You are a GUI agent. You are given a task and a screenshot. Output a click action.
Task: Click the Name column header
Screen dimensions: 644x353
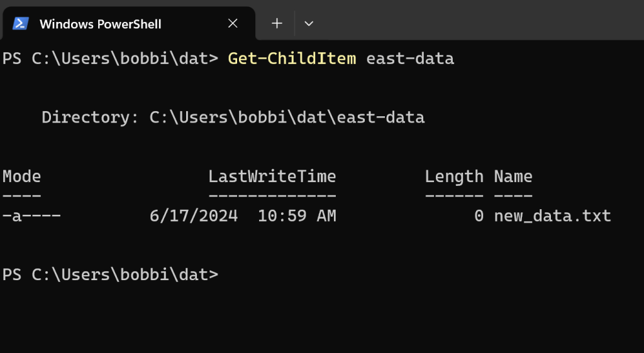click(x=513, y=176)
